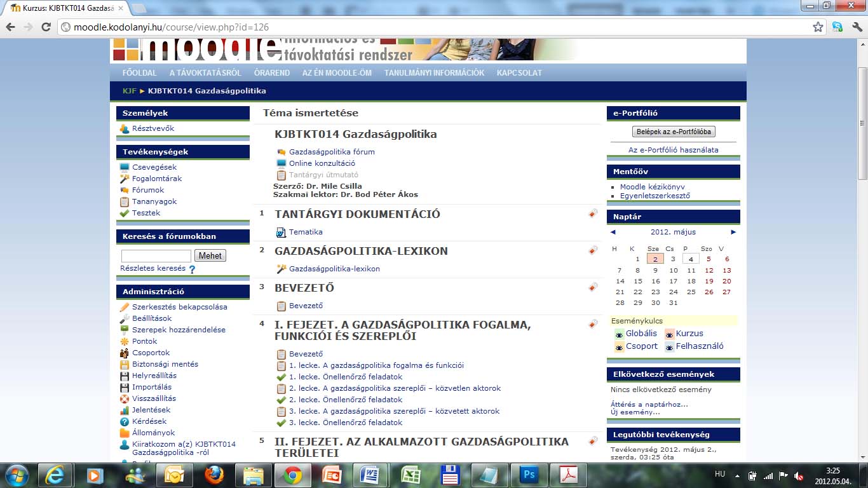Click the Chrome bookmark star icon
Screen dimensions: 868x488
click(818, 27)
